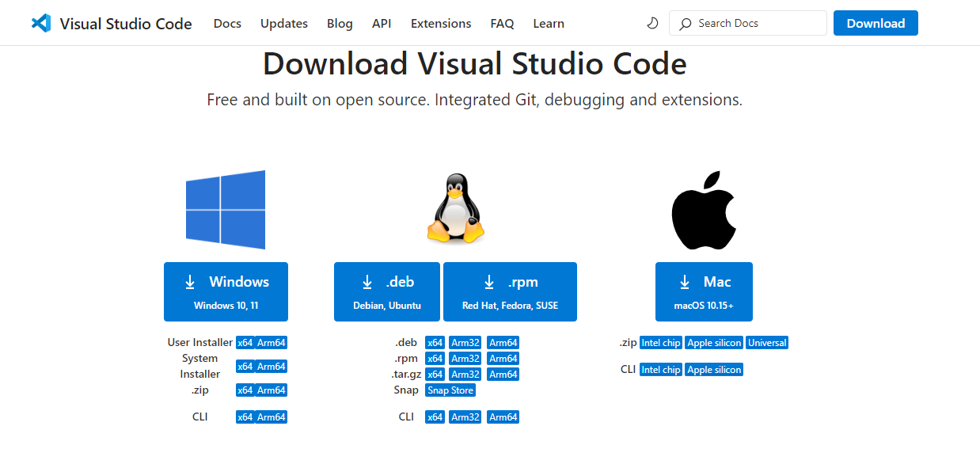Get Windows .zip Arm64
Image resolution: width=980 pixels, height=468 pixels.
click(x=272, y=390)
